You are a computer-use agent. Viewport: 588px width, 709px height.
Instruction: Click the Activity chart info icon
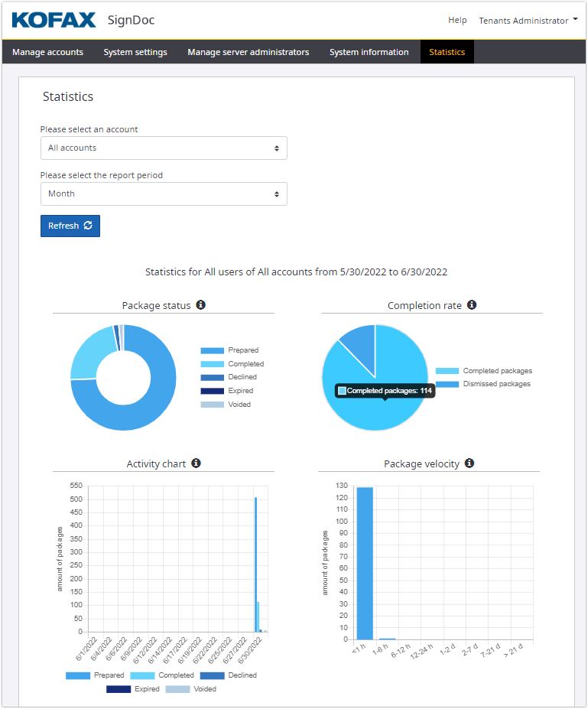coord(196,463)
